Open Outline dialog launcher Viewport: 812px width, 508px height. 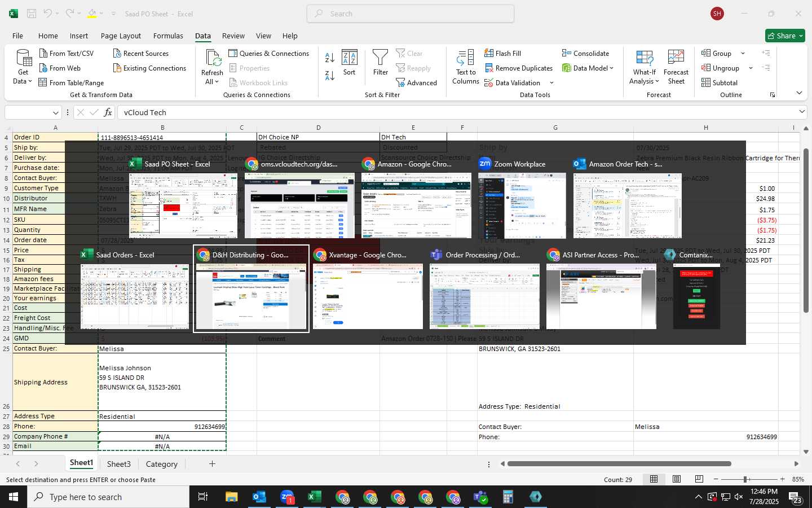773,95
